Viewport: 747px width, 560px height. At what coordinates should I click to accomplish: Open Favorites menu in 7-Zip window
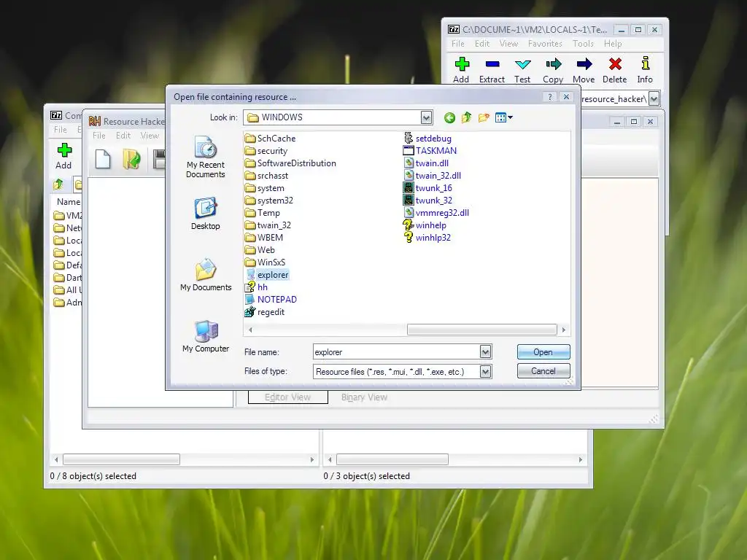pos(545,44)
